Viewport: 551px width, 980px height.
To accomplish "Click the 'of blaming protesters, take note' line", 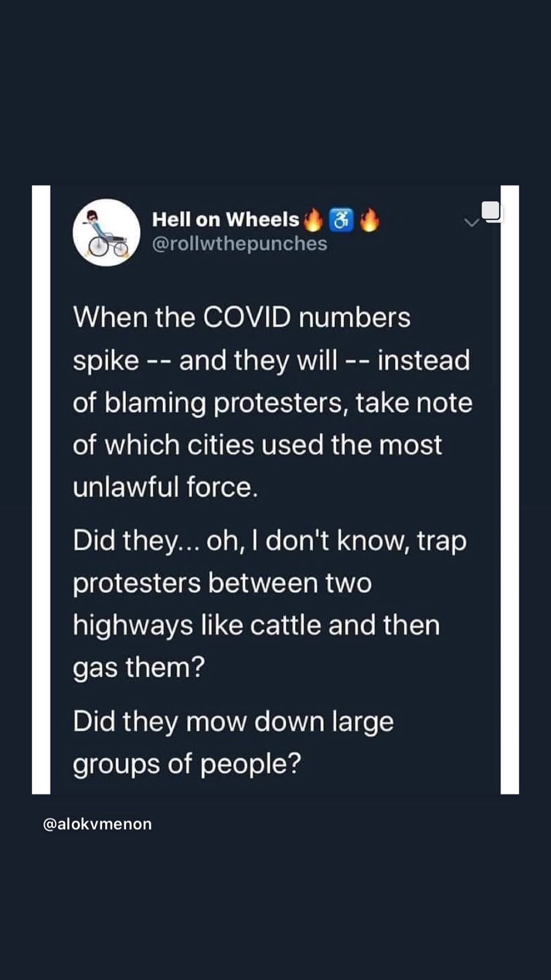I will tap(272, 403).
